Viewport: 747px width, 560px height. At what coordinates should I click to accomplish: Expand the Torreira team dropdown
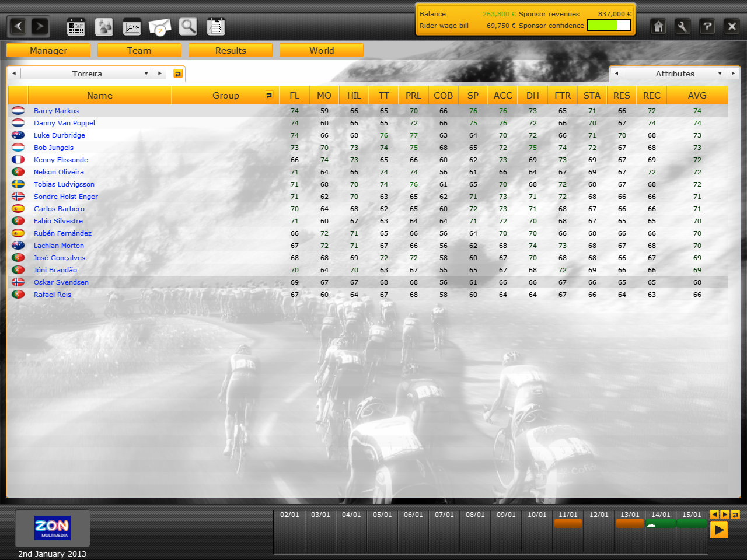tap(146, 73)
